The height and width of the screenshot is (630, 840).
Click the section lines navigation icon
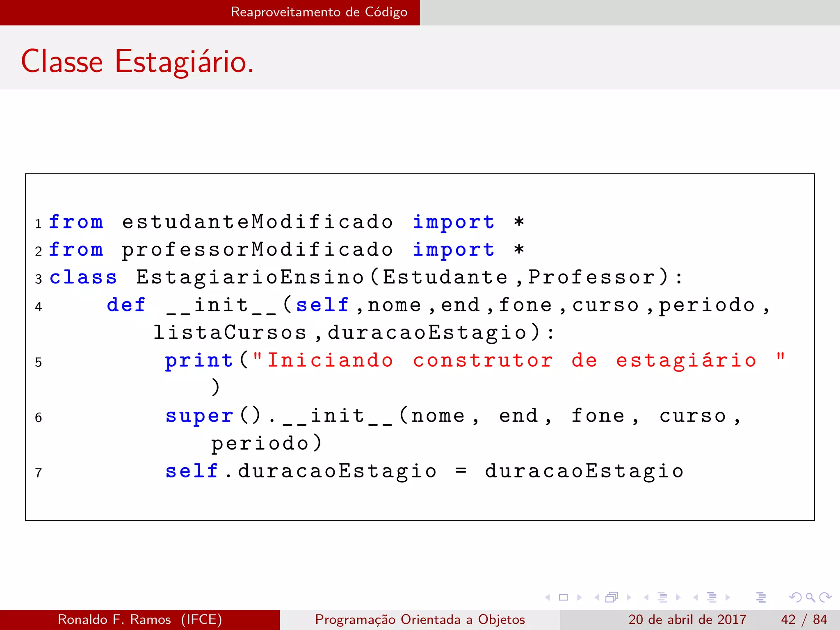tap(712, 597)
